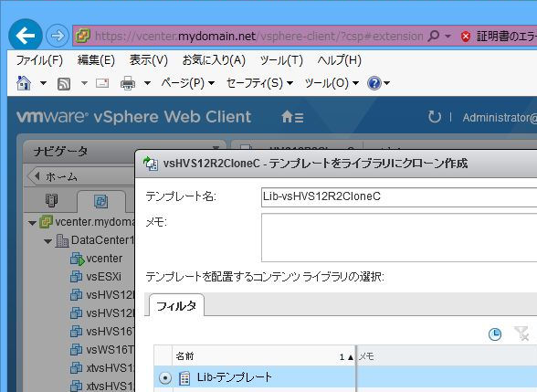Image resolution: width=537 pixels, height=392 pixels.
Task: Click the ナビゲータ panel header
Action: [x=123, y=151]
